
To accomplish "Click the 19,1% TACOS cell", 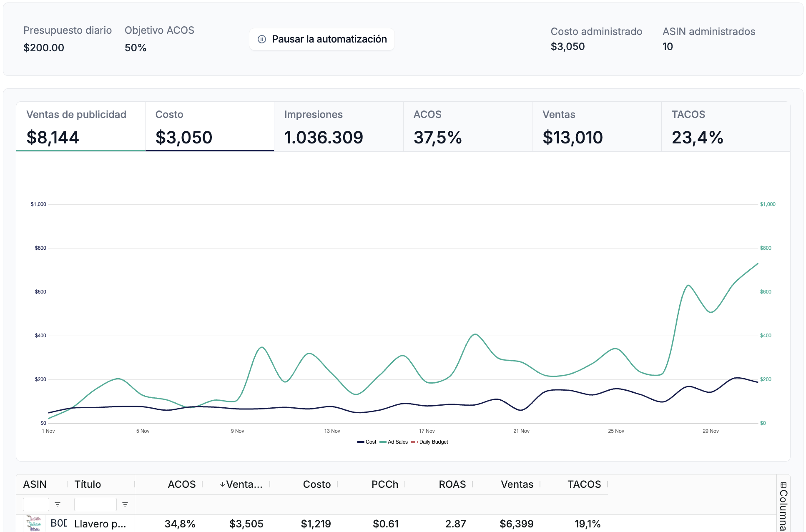I will tap(588, 524).
